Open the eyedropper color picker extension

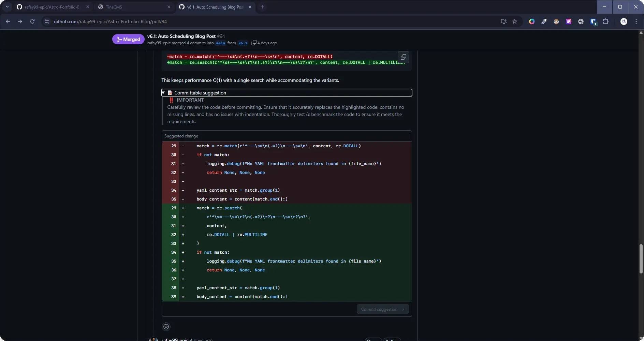click(544, 21)
